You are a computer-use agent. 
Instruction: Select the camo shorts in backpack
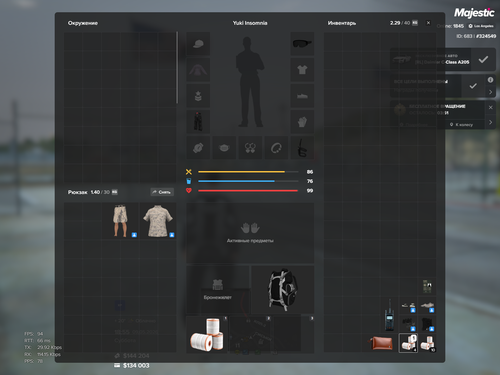pyautogui.click(x=120, y=220)
